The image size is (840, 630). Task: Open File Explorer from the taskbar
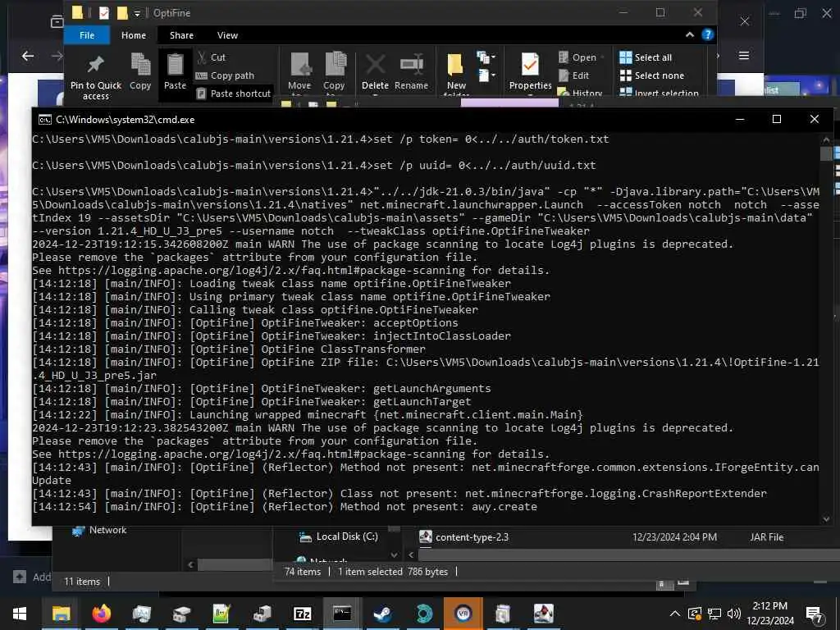(x=61, y=614)
